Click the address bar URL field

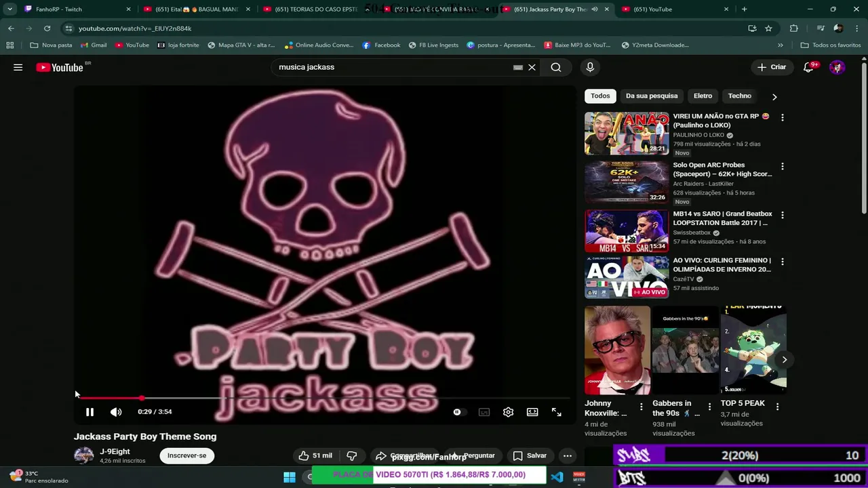407,28
